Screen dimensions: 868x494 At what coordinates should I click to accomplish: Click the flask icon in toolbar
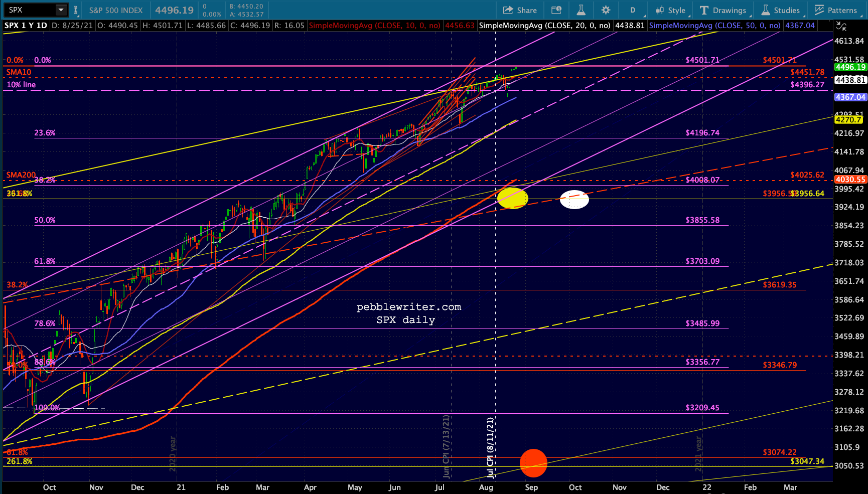pos(581,10)
